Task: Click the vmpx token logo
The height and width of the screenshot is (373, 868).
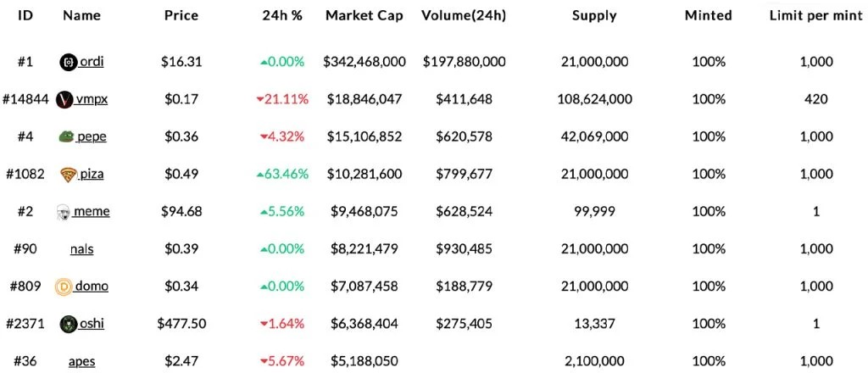Action: tap(64, 99)
